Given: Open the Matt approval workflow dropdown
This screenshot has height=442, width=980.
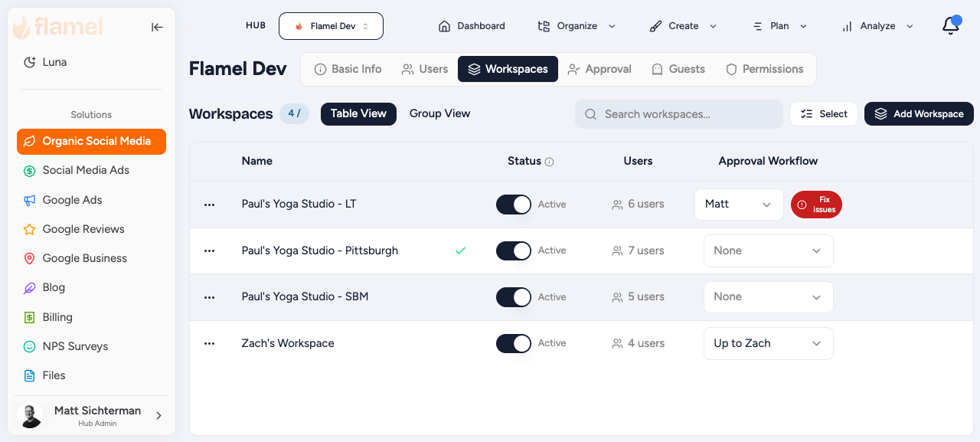Looking at the screenshot, I should [x=739, y=205].
